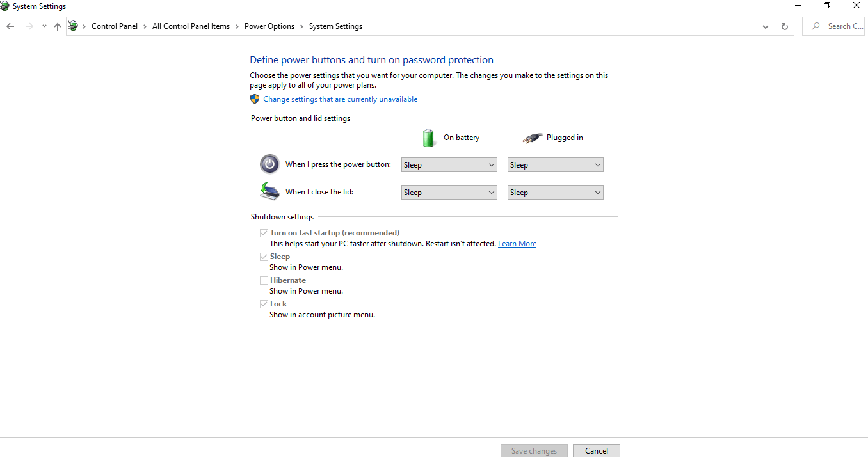Viewport: 868px width, 460px height.
Task: Click the refresh button in address bar
Action: [x=785, y=26]
